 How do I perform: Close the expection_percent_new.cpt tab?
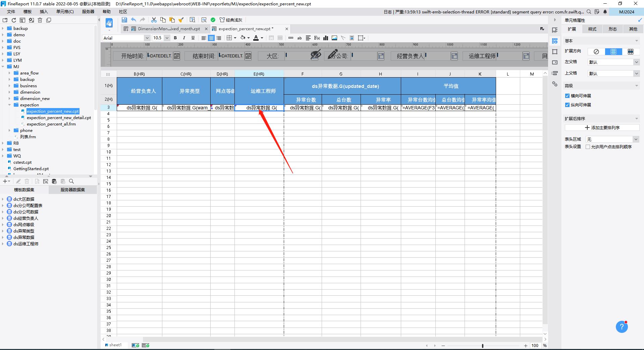click(x=287, y=29)
